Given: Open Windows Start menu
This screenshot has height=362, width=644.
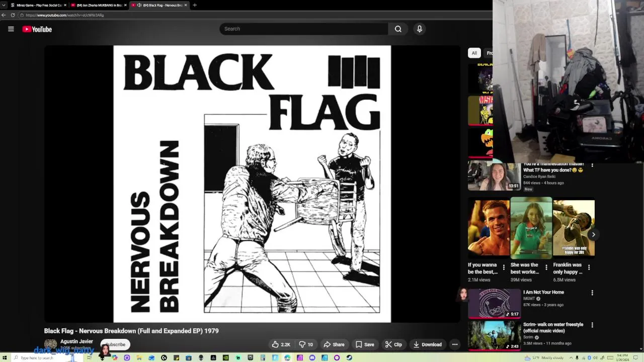Looking at the screenshot, I should tap(5, 358).
